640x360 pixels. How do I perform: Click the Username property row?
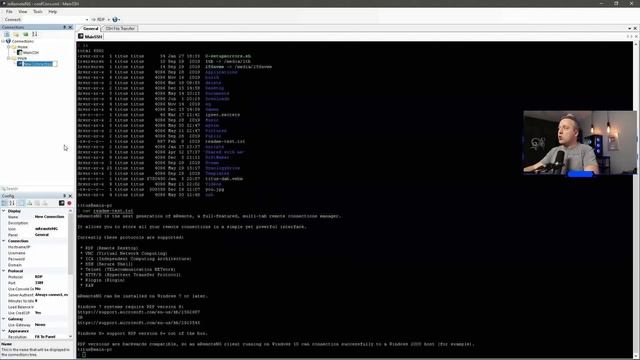click(37, 253)
